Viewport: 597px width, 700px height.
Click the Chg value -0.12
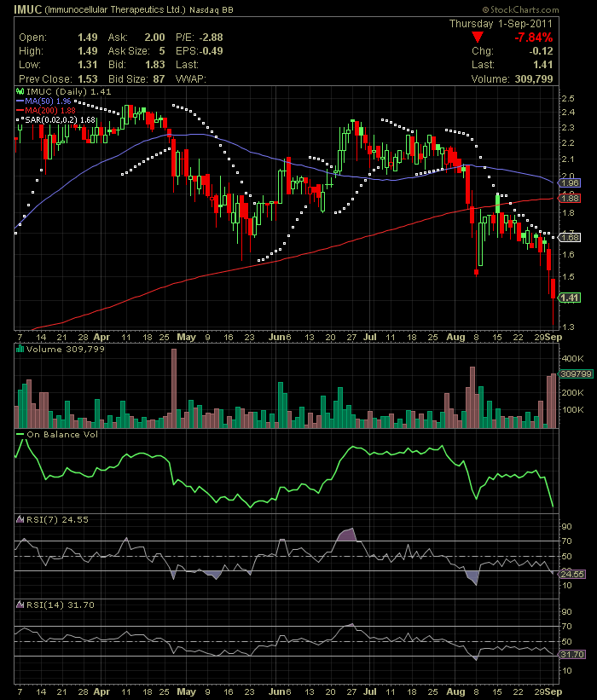point(541,51)
